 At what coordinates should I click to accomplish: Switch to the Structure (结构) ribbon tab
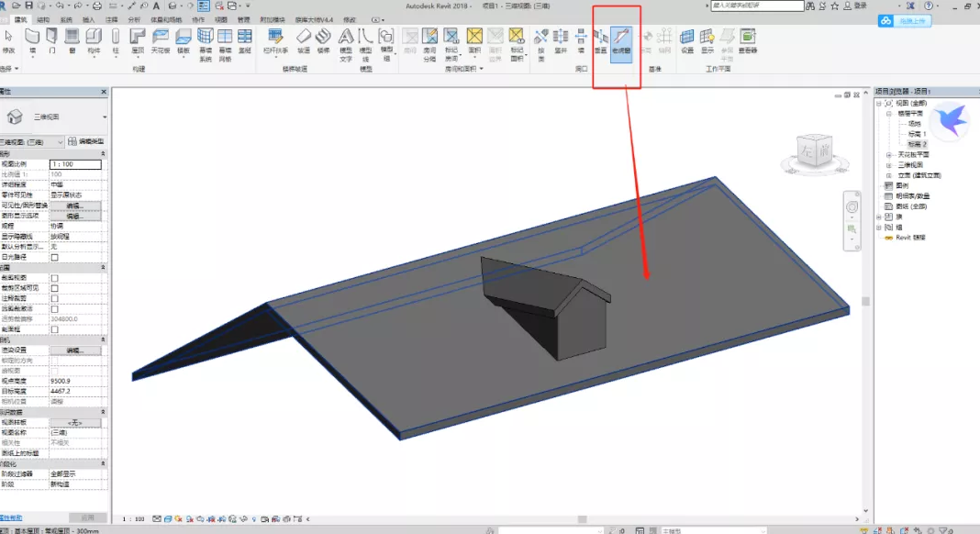(x=43, y=20)
